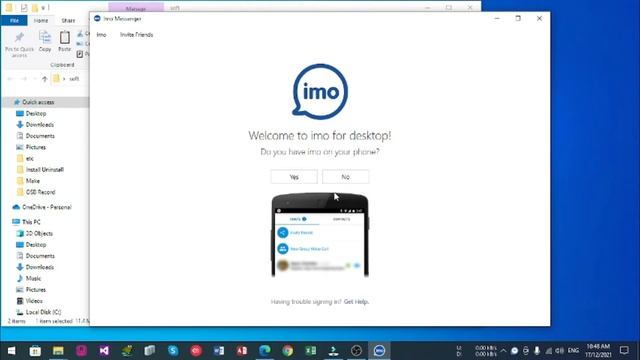Select Local Disk (C:) in sidebar
Screen dimensions: 640x360
click(43, 312)
